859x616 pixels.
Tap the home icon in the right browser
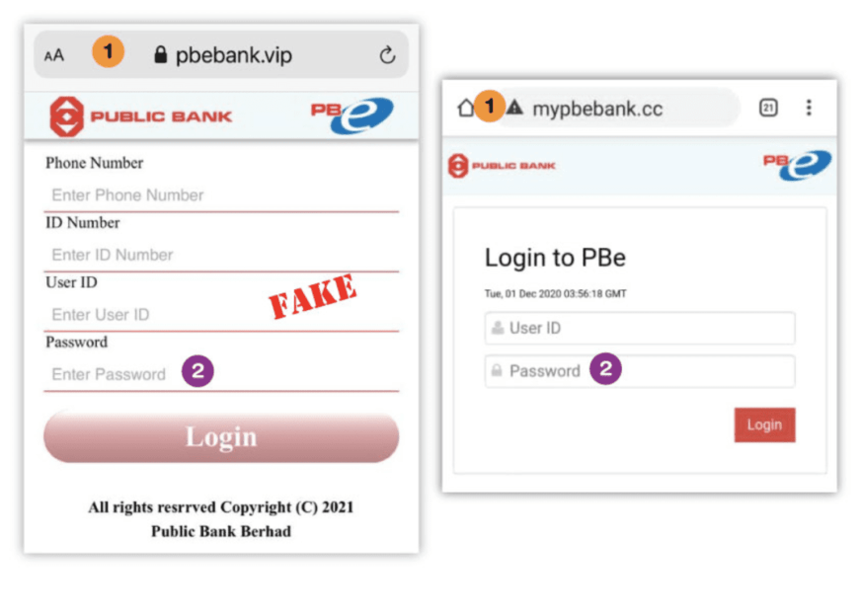[x=466, y=108]
